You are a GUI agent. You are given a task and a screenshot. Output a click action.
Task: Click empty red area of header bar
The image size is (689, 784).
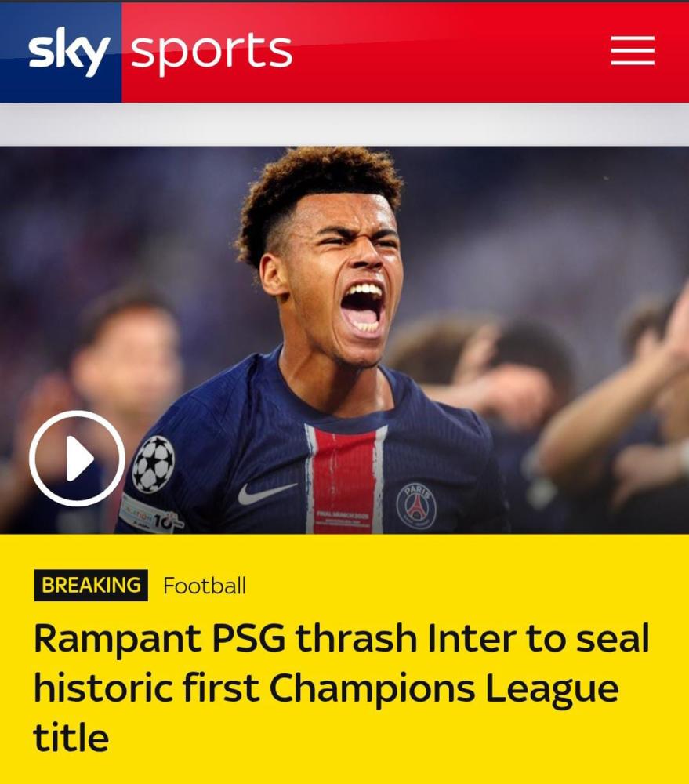tap(450, 52)
